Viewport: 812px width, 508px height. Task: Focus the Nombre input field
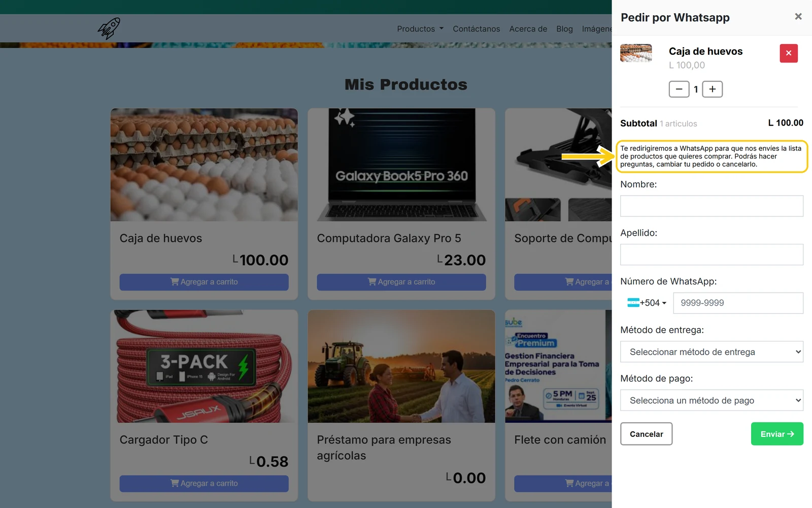pos(712,206)
